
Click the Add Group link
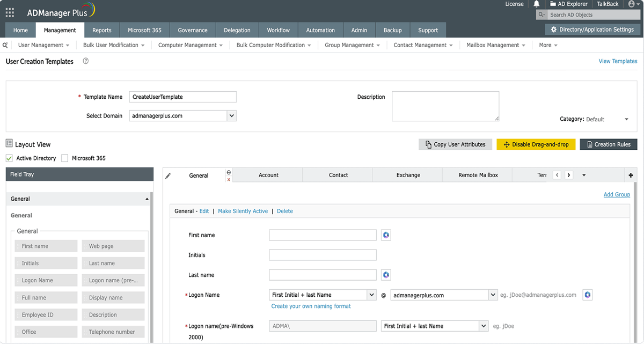click(617, 194)
